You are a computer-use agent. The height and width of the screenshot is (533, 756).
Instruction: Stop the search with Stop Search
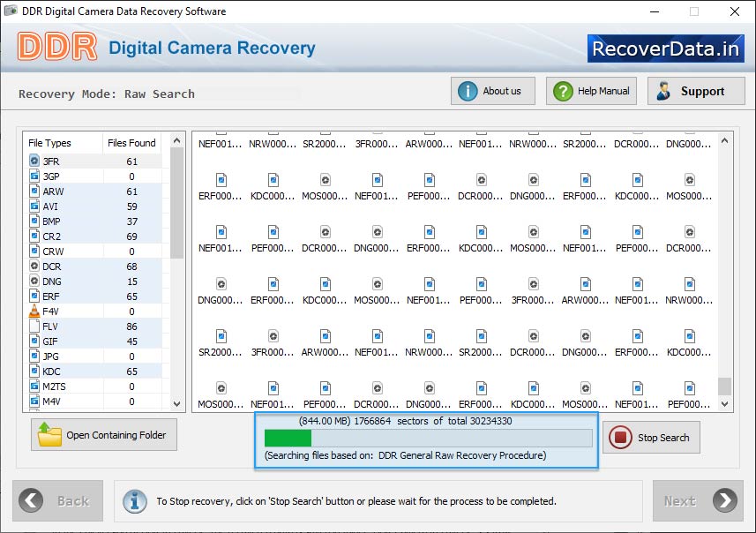coord(651,438)
